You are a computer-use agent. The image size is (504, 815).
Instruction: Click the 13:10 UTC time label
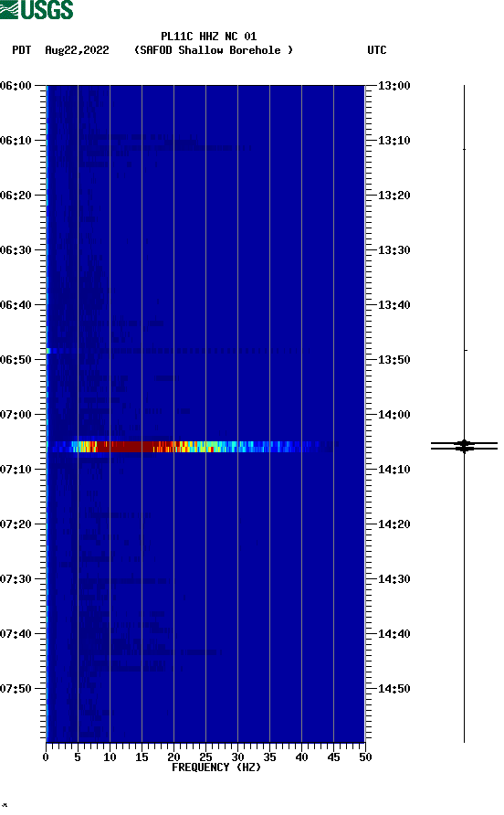(x=394, y=141)
